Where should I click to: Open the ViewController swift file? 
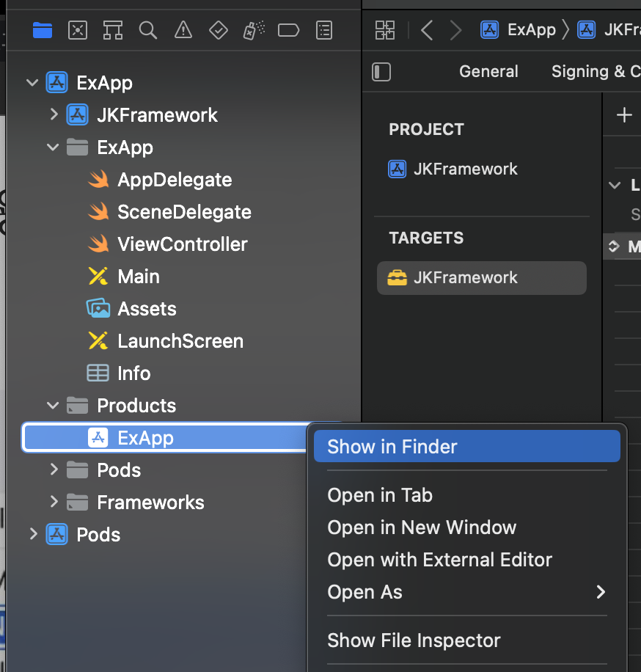[183, 244]
